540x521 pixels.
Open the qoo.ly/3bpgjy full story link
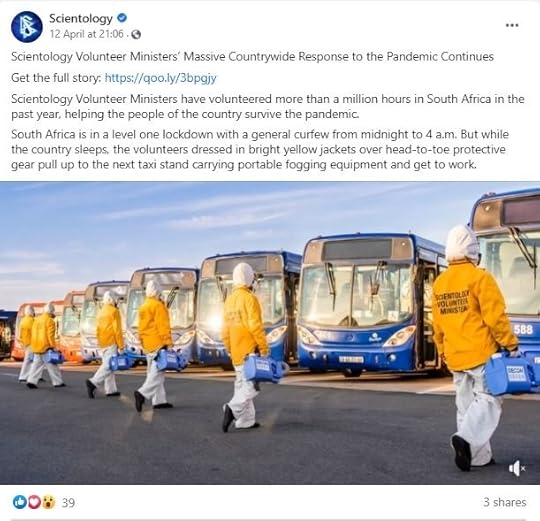point(160,78)
